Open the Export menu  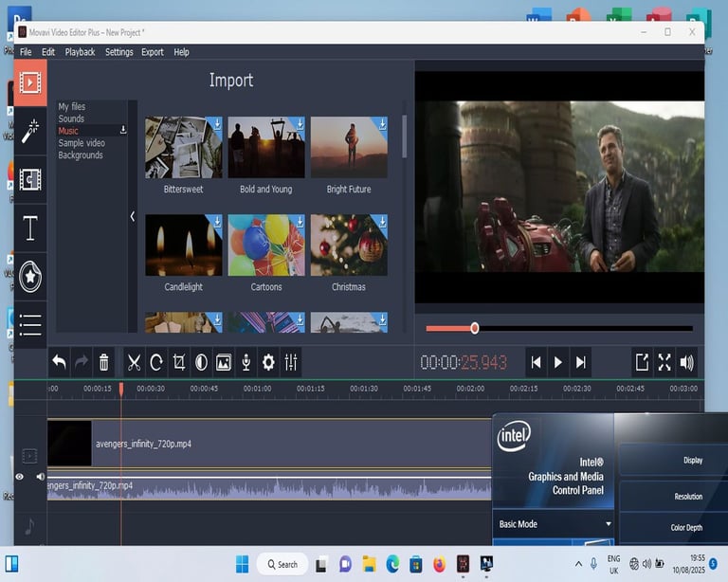(153, 52)
